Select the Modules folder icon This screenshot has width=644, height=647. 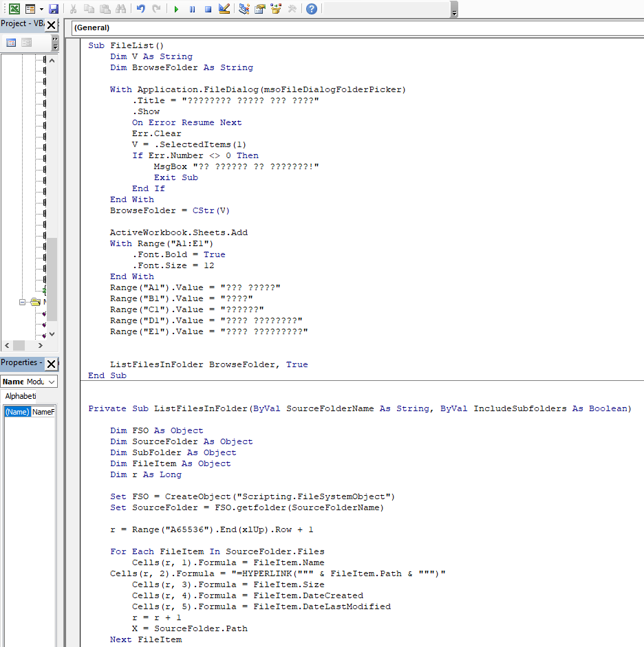36,302
